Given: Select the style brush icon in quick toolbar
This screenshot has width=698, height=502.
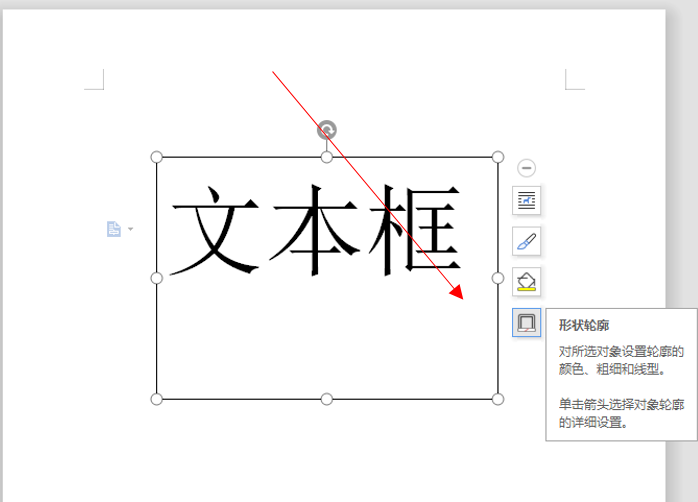Looking at the screenshot, I should point(527,241).
